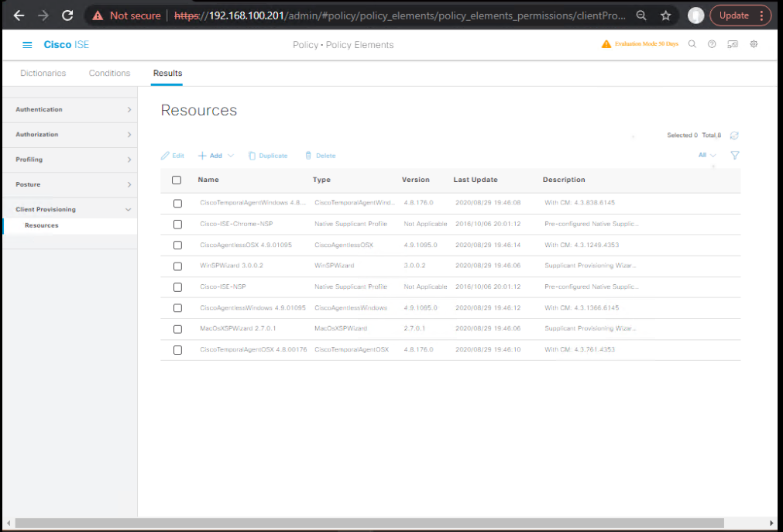Check the Cisco-ISE-NSP row checkbox
Image resolution: width=783 pixels, height=532 pixels.
178,287
